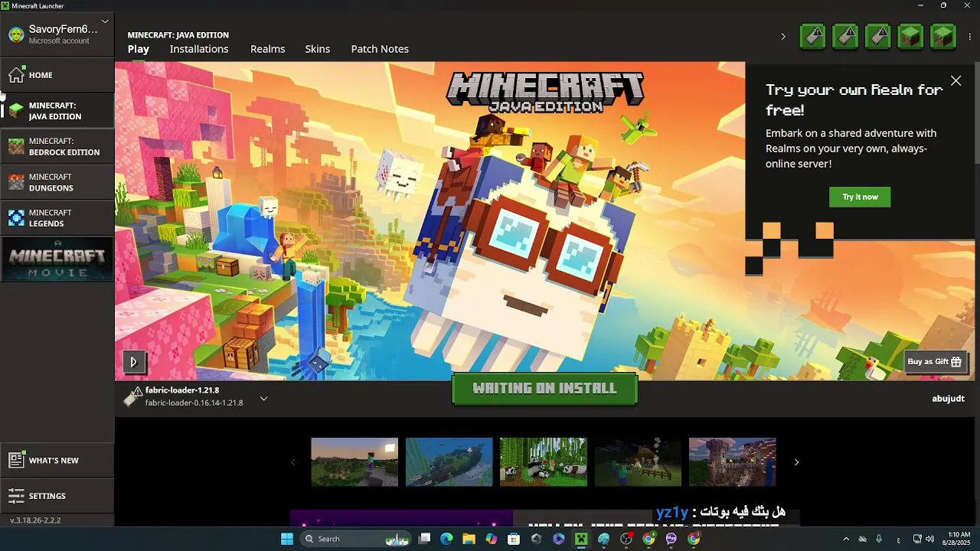Click the microphone icon in system tray
Image resolution: width=980 pixels, height=551 pixels.
click(x=879, y=539)
